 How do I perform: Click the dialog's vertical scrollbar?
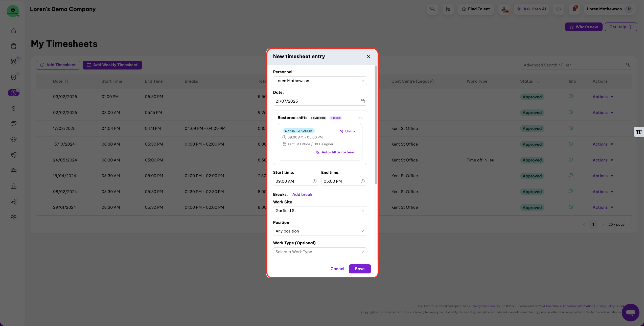[376, 125]
